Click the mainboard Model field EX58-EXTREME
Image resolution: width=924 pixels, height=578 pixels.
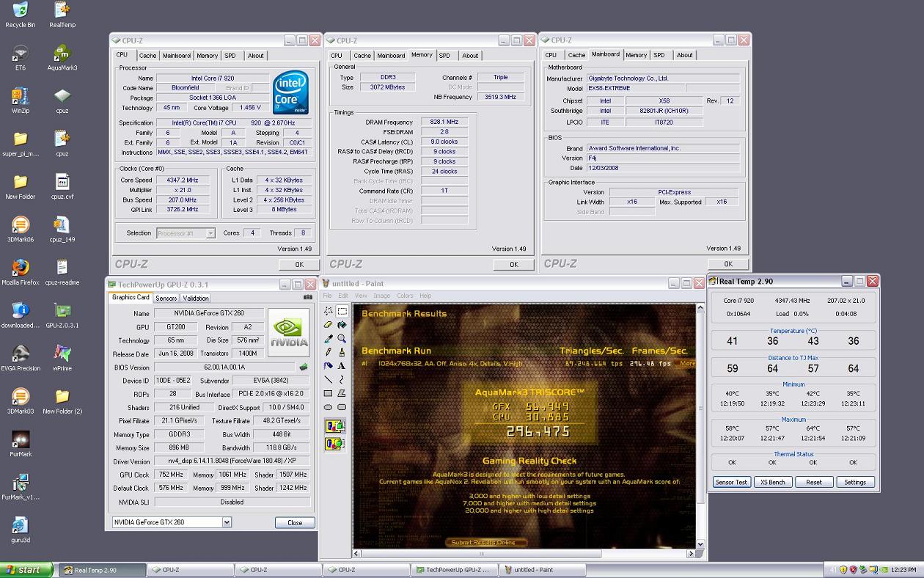coord(636,88)
